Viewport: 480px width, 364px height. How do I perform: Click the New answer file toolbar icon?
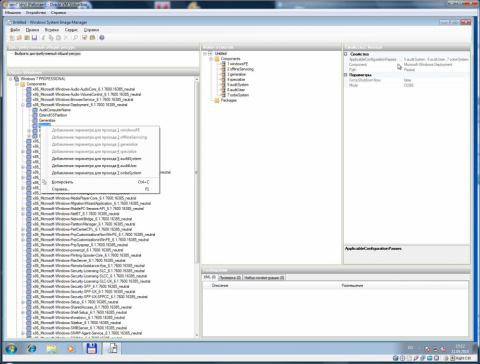point(12,38)
